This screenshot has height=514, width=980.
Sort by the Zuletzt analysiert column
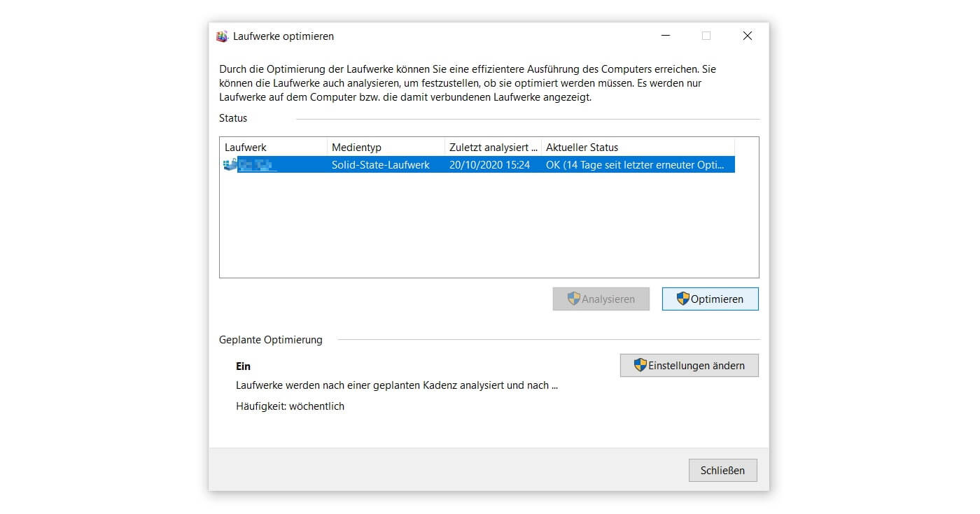pyautogui.click(x=492, y=147)
